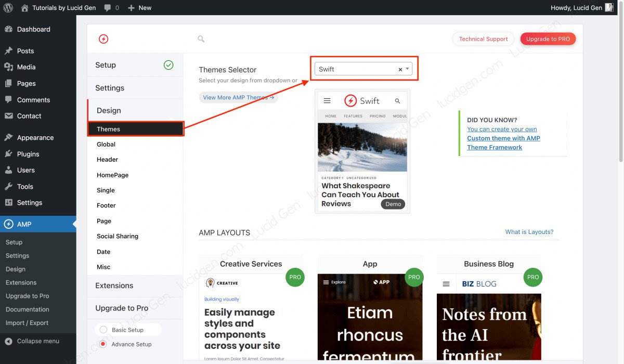The height and width of the screenshot is (364, 624).
Task: Click the home icon beside Tutorials by Lucid Gen
Action: (x=24, y=8)
